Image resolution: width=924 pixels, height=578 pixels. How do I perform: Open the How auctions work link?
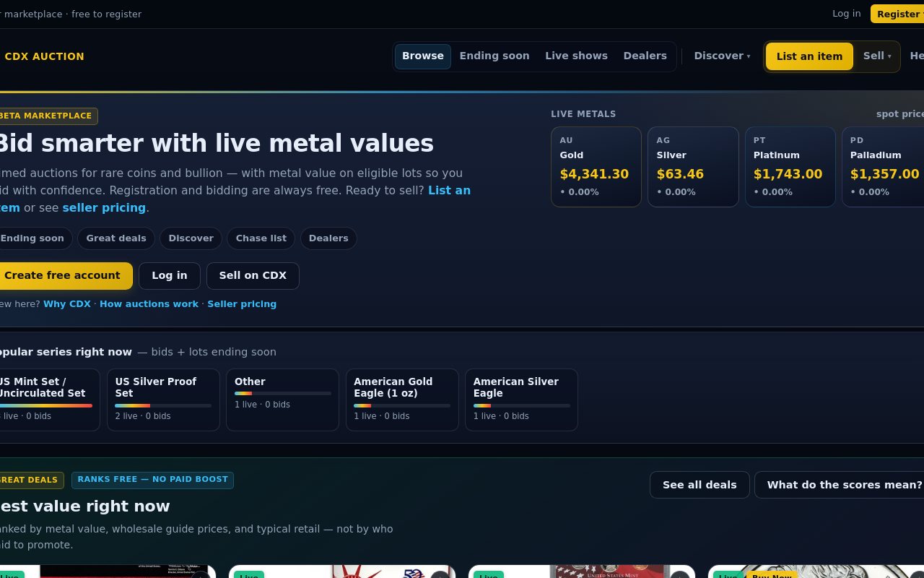point(149,304)
